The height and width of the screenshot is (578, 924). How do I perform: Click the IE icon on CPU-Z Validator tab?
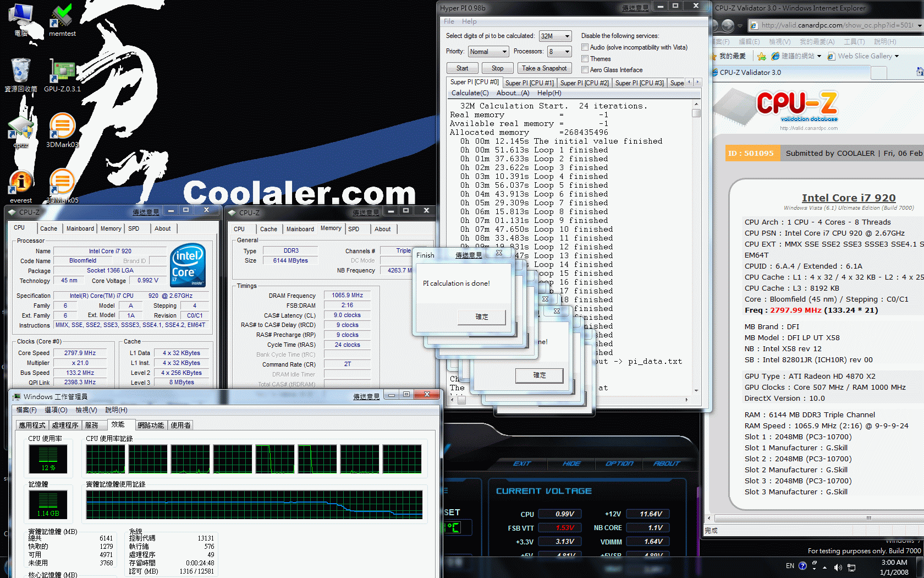coord(715,72)
